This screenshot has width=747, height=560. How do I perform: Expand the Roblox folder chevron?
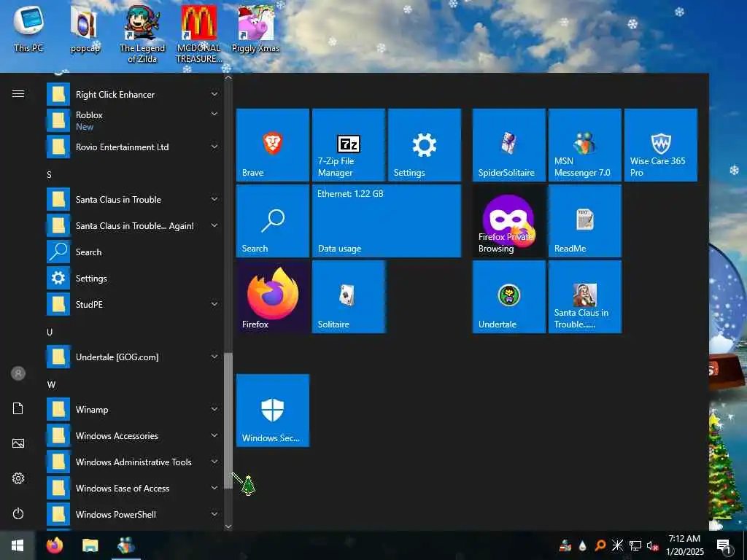click(214, 114)
